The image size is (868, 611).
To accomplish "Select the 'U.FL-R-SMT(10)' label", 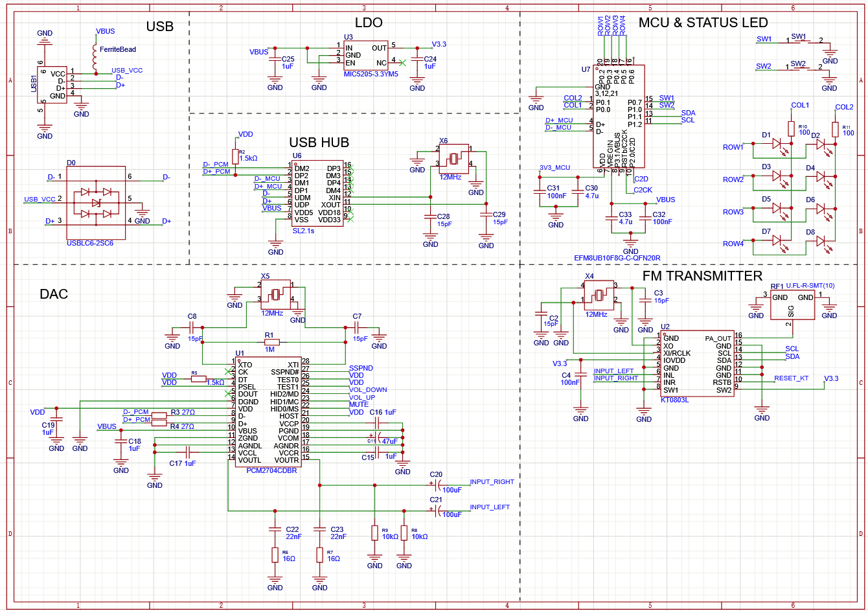I will pyautogui.click(x=810, y=286).
